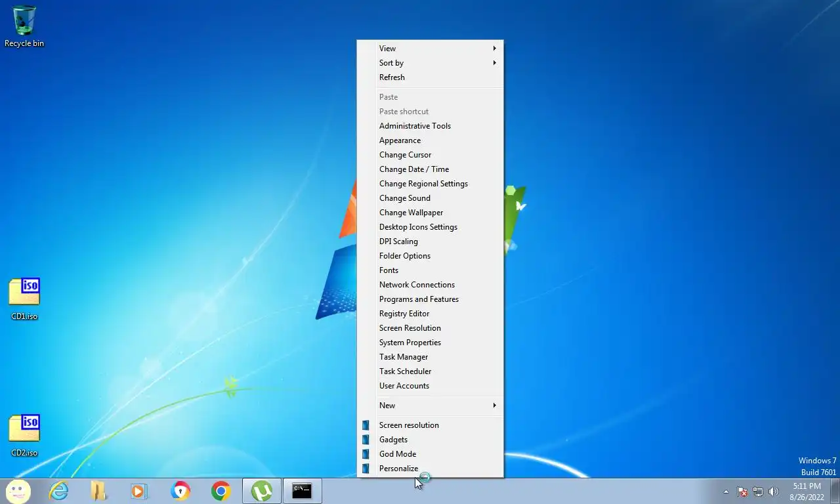Open System Properties menu entry
The height and width of the screenshot is (504, 840).
pyautogui.click(x=430, y=343)
